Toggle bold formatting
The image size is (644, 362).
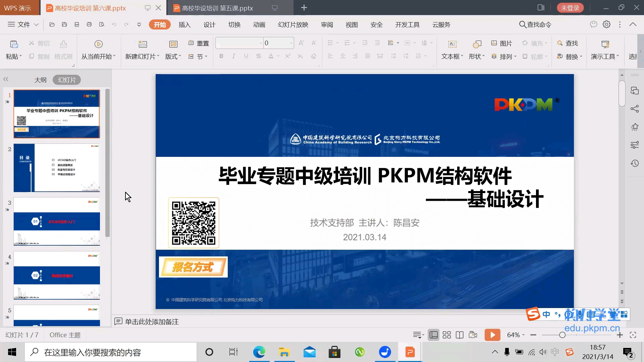(221, 56)
